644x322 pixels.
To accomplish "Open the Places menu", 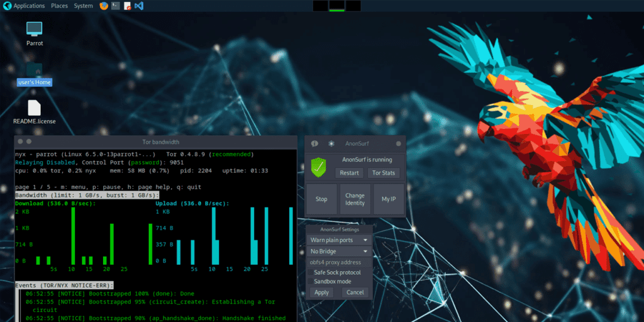I will tap(60, 6).
